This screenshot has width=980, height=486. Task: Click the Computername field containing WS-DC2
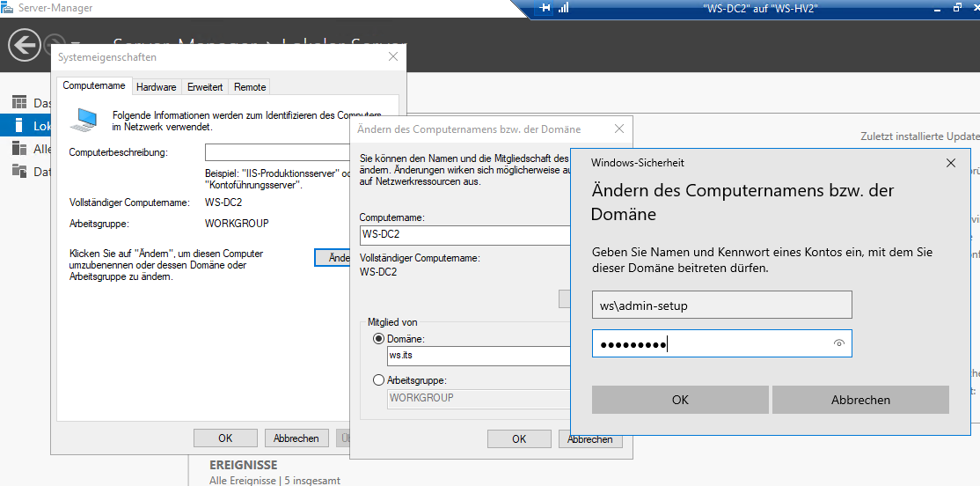tap(465, 235)
